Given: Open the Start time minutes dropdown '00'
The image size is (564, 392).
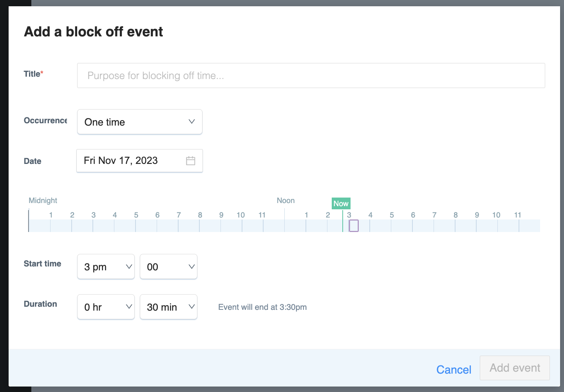Looking at the screenshot, I should (168, 267).
